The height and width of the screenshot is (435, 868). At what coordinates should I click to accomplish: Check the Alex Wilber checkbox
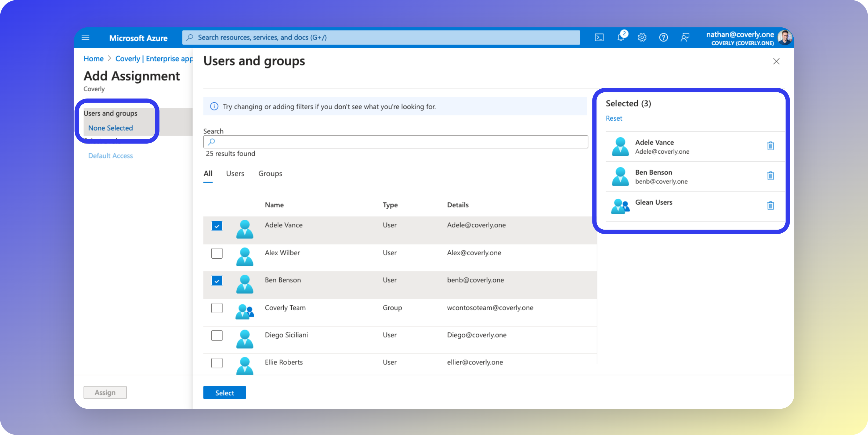point(217,253)
